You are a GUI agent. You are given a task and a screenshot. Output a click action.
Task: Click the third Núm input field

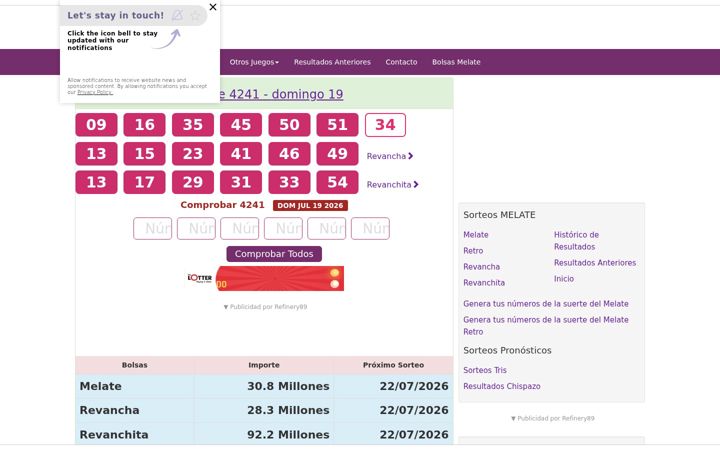tap(240, 228)
